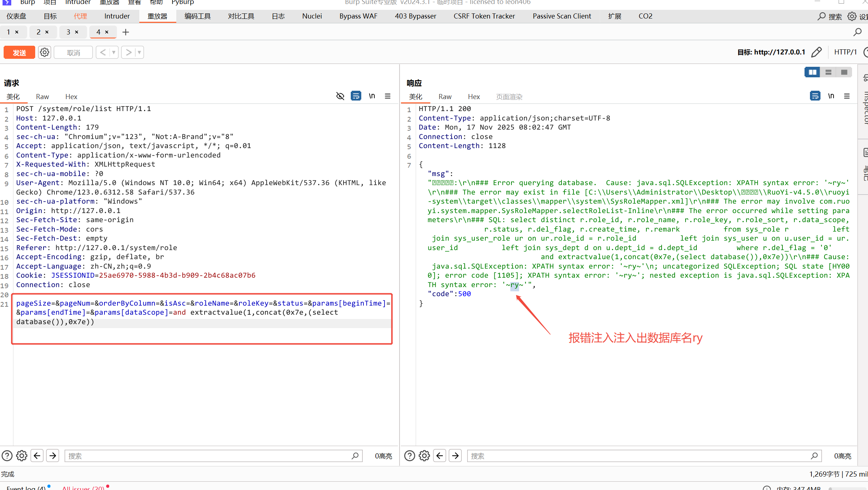Toggle word wrap icon in request pane
This screenshot has width=868, height=490.
(x=356, y=96)
